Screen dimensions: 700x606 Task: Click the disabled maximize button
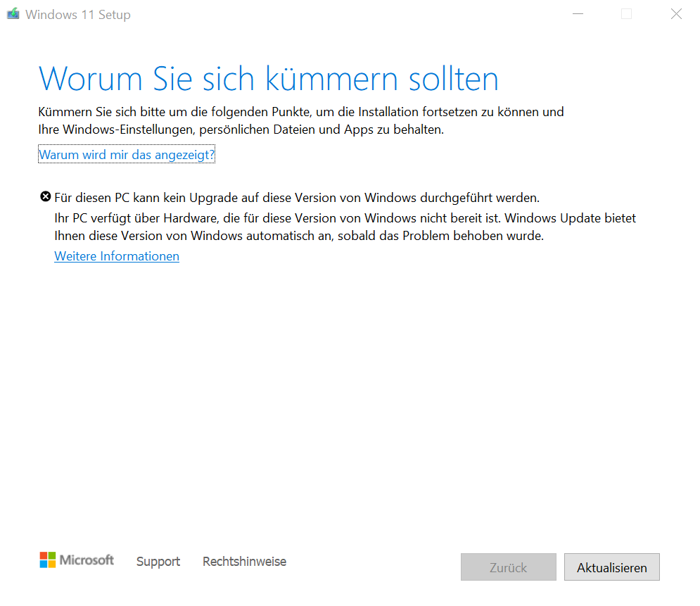(x=626, y=14)
